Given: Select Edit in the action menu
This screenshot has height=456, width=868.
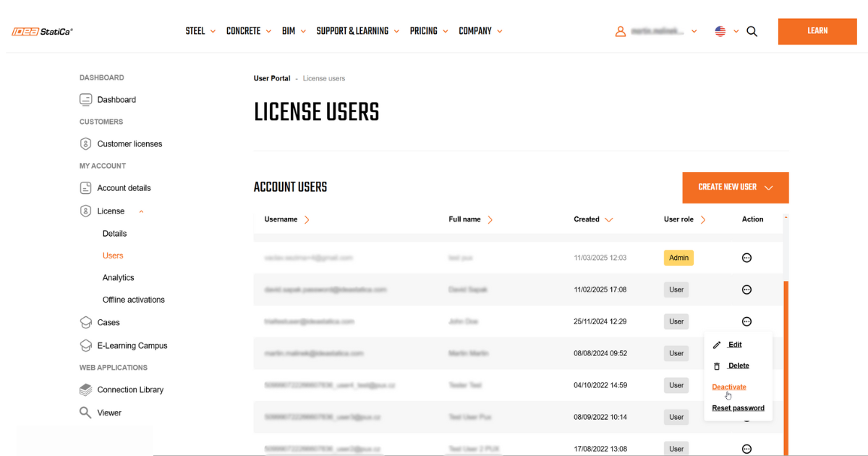Looking at the screenshot, I should pyautogui.click(x=735, y=345).
